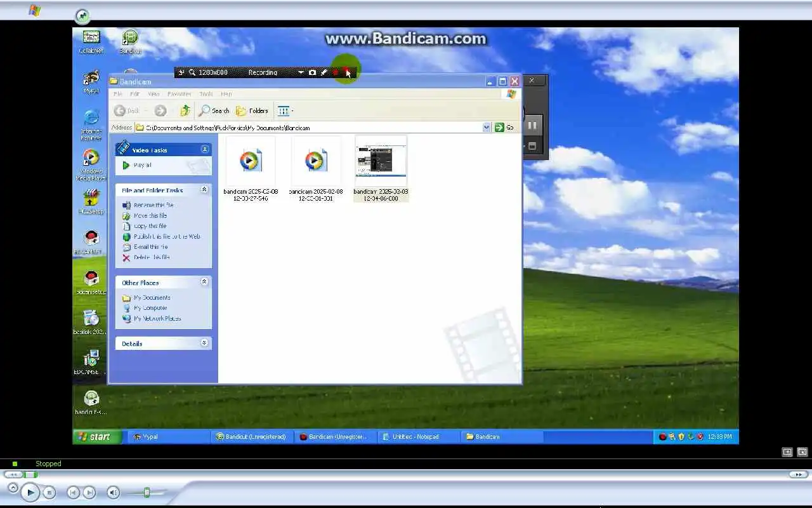
Task: Collapse the Other Places panel
Action: pos(204,282)
